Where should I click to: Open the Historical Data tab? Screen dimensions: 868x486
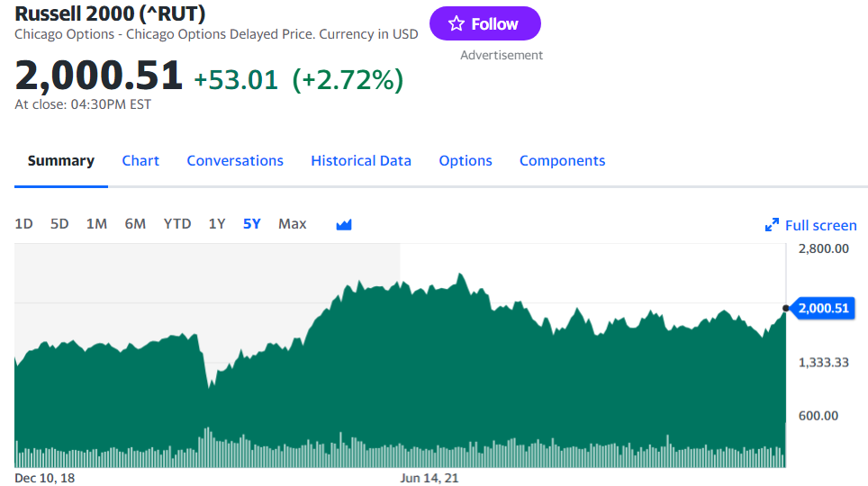click(x=361, y=160)
